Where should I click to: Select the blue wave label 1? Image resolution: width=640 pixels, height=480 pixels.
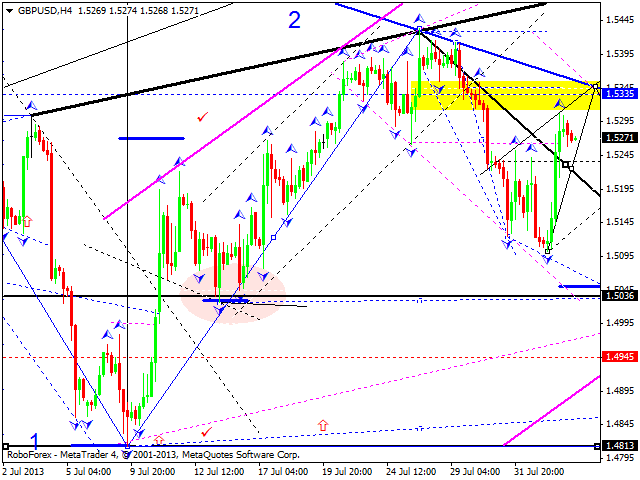[35, 441]
